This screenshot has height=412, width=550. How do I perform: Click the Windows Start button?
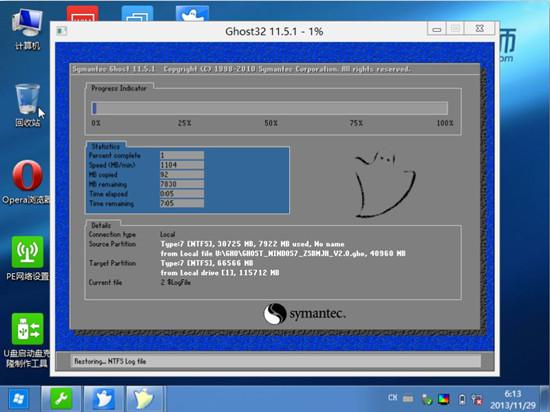point(18,399)
